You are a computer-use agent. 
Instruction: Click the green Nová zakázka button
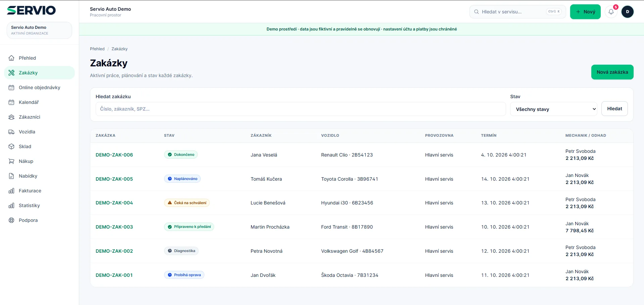[612, 72]
